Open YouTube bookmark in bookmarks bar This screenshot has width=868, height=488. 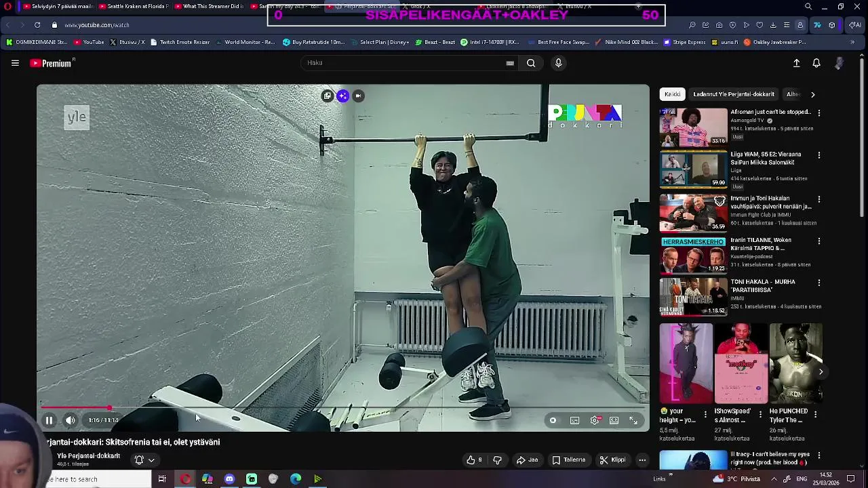point(89,42)
